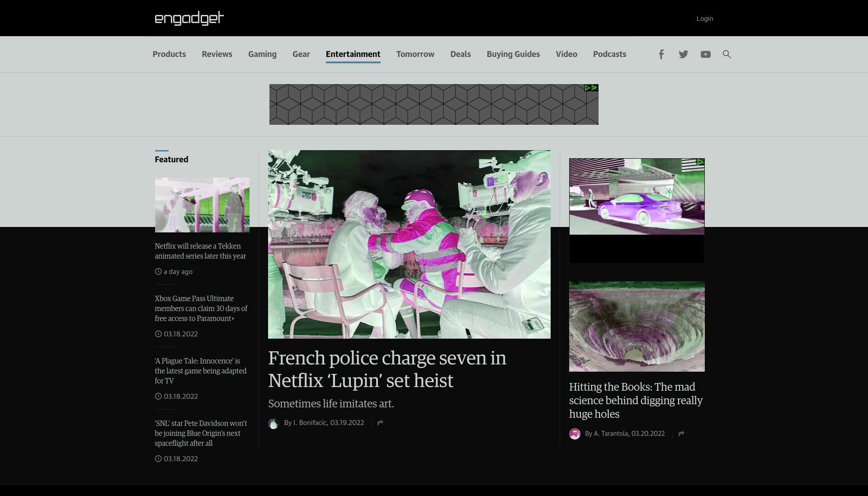
Task: Open Engadget's Twitter page icon
Action: click(683, 54)
